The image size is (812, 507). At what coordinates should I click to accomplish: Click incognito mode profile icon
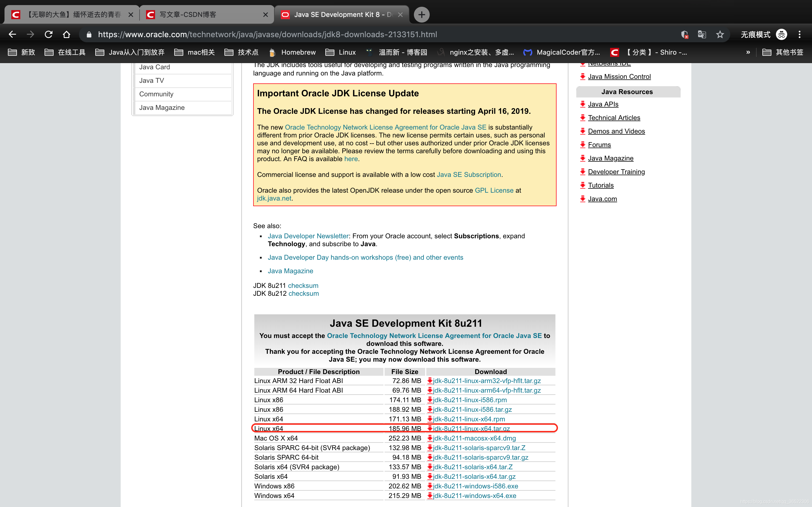pyautogui.click(x=782, y=34)
